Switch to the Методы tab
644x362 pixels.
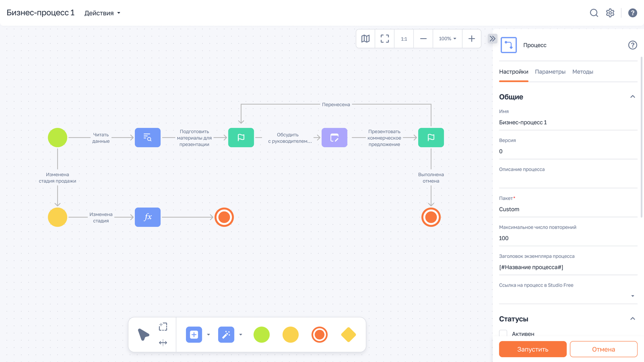tap(583, 72)
